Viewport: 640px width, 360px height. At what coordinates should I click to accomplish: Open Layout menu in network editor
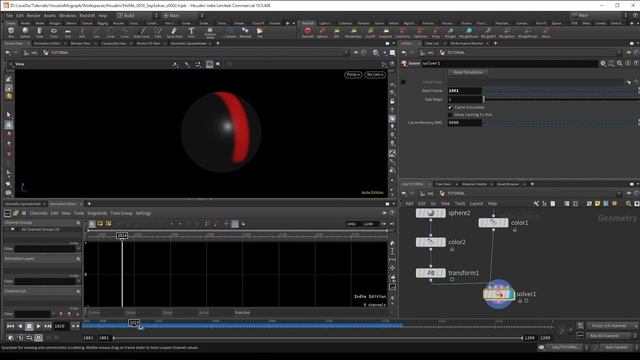476,203
